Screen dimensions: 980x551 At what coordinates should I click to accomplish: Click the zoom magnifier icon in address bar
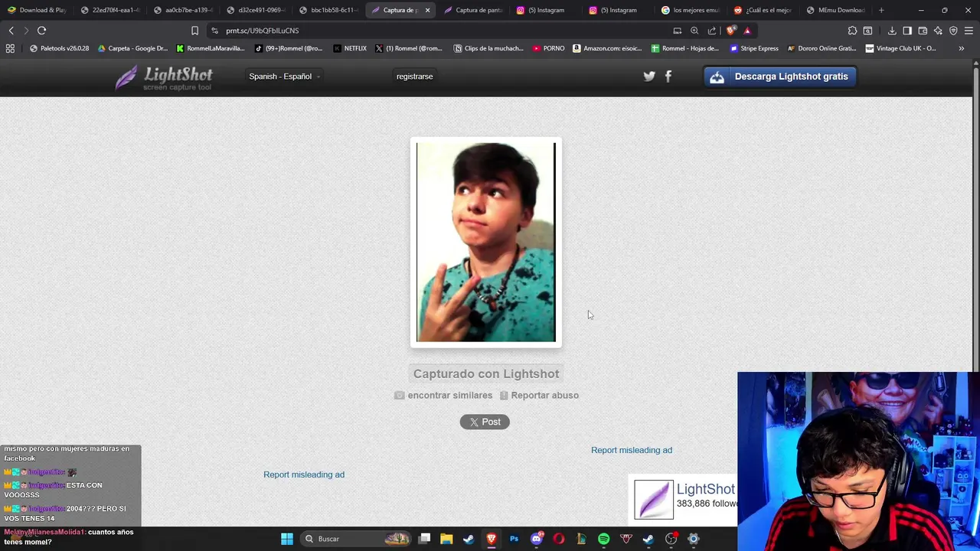(694, 31)
